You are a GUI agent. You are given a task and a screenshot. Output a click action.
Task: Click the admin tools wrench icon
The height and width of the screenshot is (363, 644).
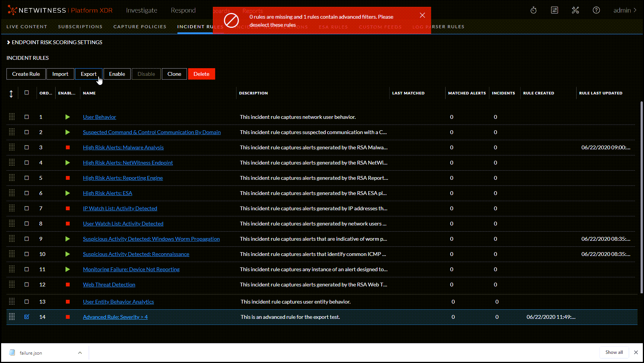coord(575,10)
